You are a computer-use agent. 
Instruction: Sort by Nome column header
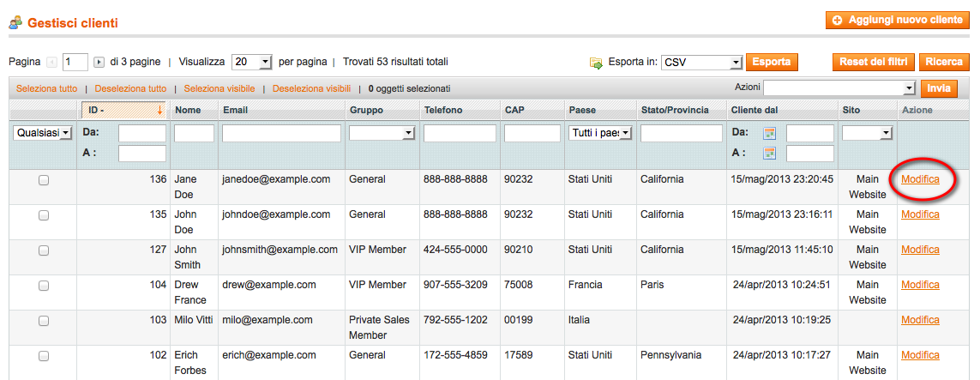click(x=188, y=110)
